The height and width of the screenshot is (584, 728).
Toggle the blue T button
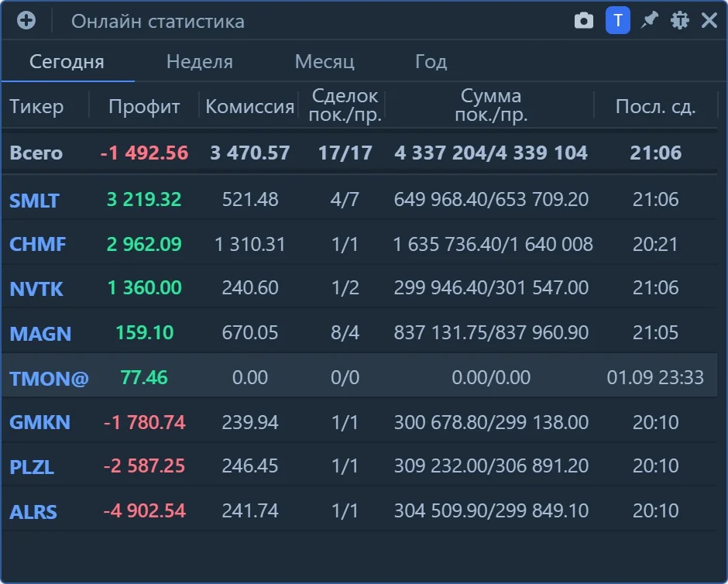[x=617, y=20]
